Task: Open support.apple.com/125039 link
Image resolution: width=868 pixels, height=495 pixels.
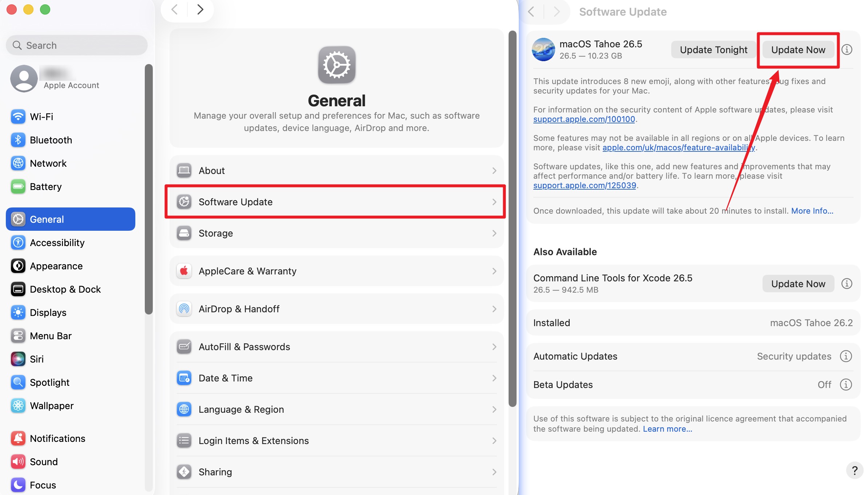Action: coord(585,185)
